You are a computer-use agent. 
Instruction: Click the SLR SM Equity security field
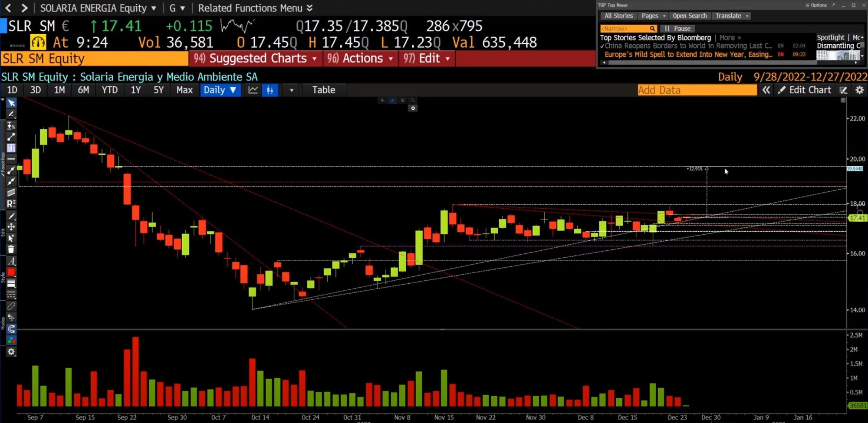tap(95, 59)
